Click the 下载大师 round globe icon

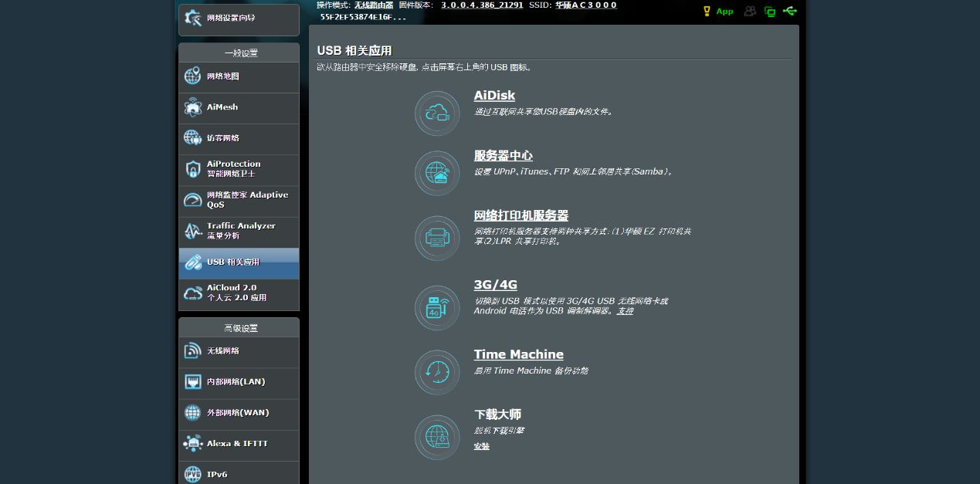[437, 437]
